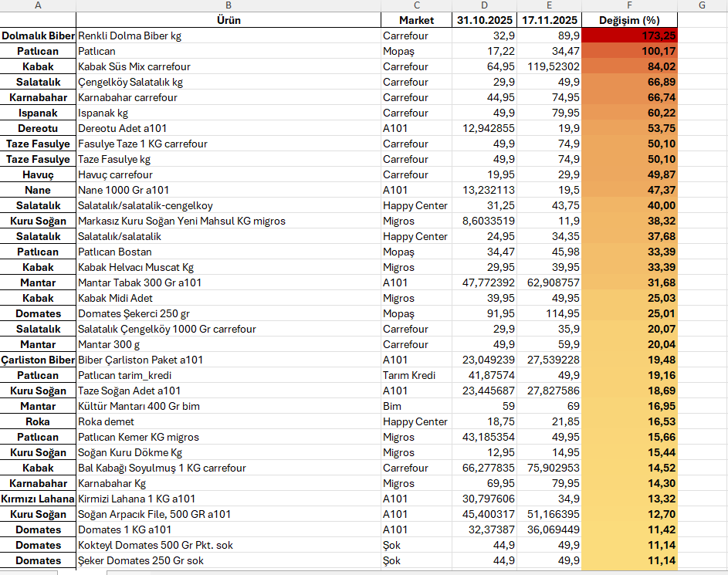Click the '17.11.2025' header cell
The height and width of the screenshot is (575, 728).
click(x=549, y=20)
